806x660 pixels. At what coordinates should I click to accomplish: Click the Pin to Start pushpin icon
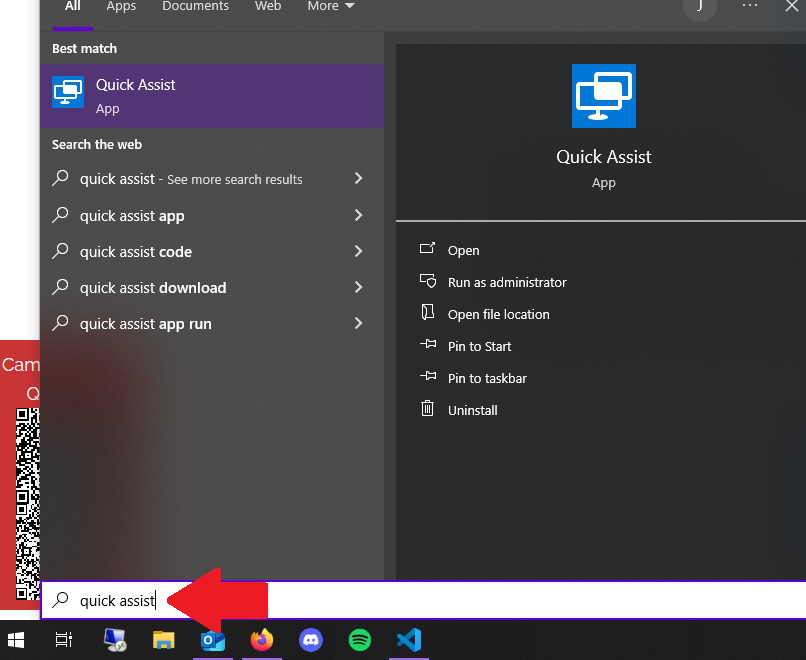426,346
